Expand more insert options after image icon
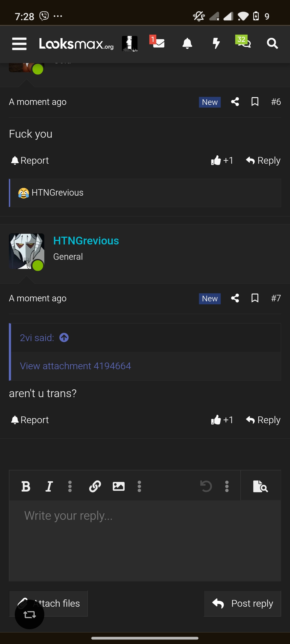The height and width of the screenshot is (644, 290). (x=139, y=486)
